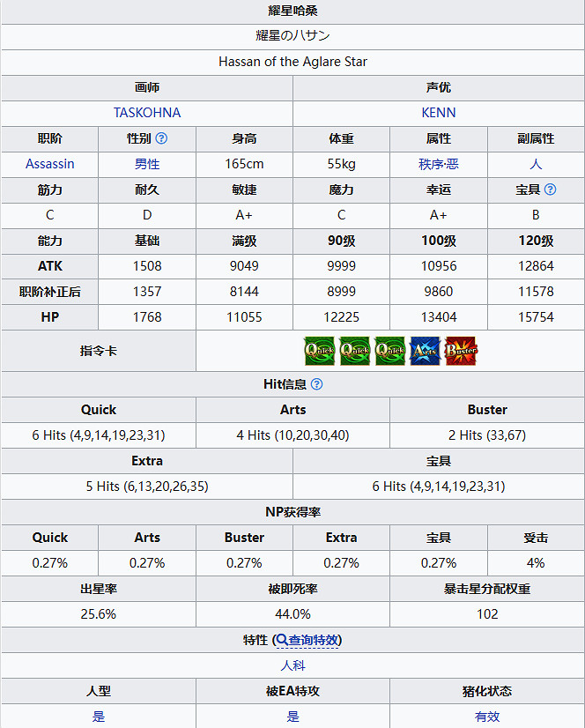
Task: Open the help icon beside Hit信息
Action: pos(316,384)
